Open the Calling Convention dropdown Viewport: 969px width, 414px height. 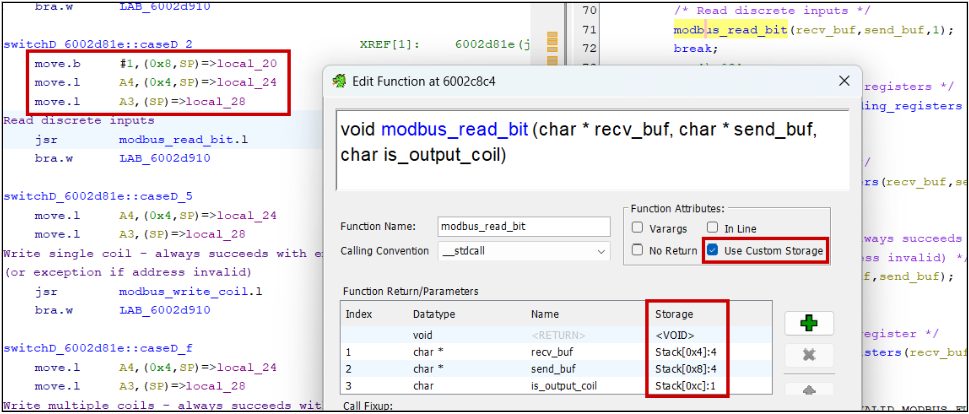pos(524,251)
